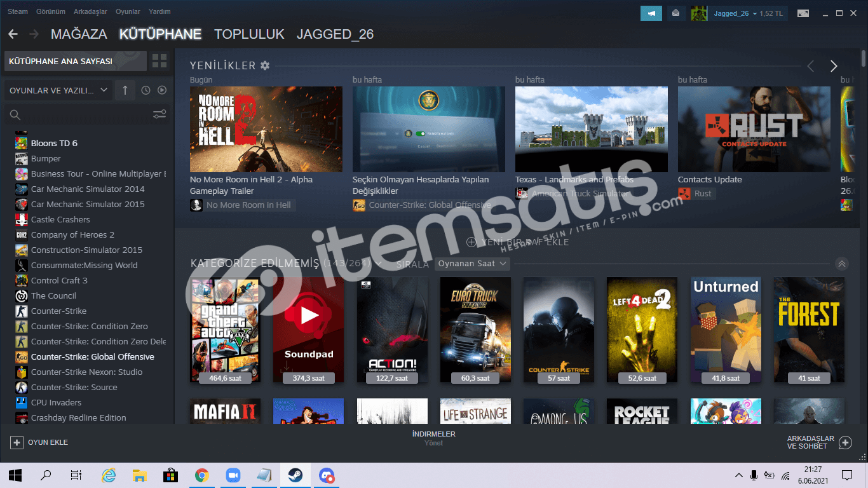Switch to the TOPLULUK tab

click(249, 34)
